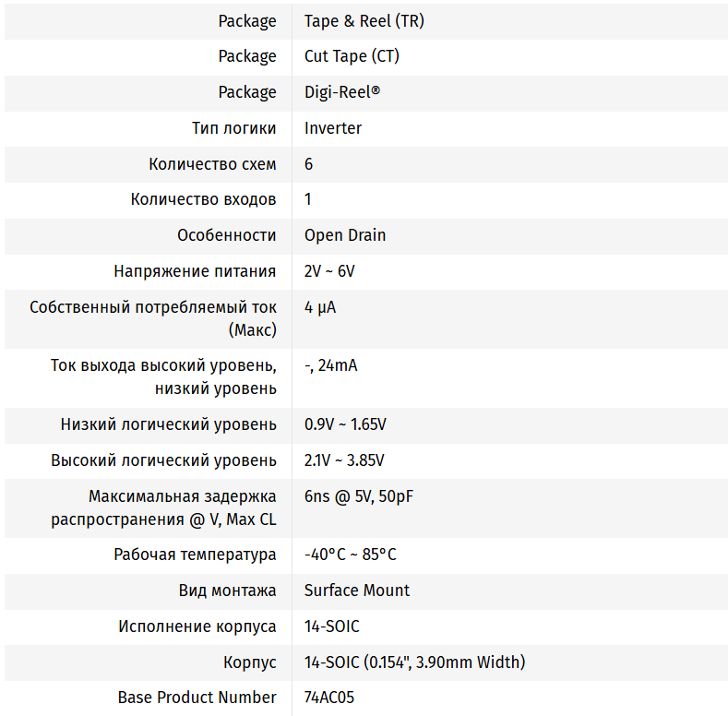The width and height of the screenshot is (728, 716).
Task: Click the 6ns @ 5V, 50pF value
Action: 359,496
